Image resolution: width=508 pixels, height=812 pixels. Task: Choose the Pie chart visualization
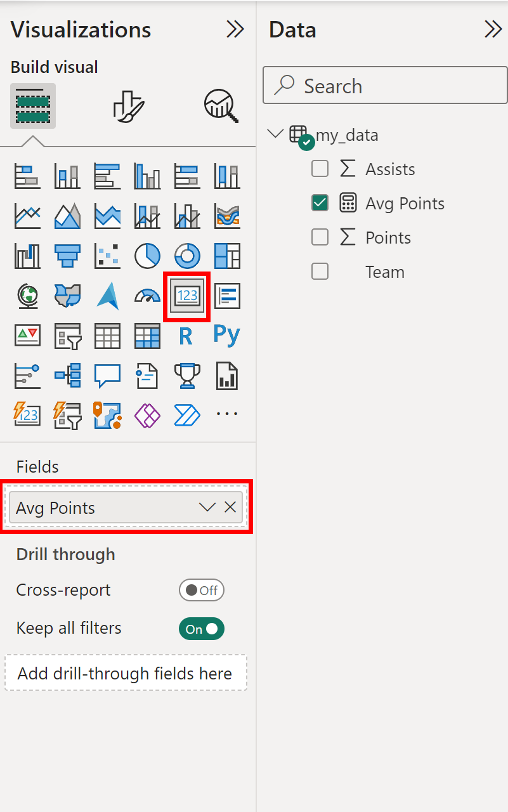click(x=147, y=256)
